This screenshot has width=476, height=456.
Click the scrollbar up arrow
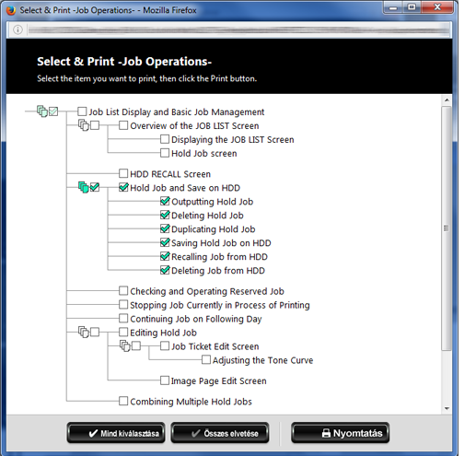point(447,100)
